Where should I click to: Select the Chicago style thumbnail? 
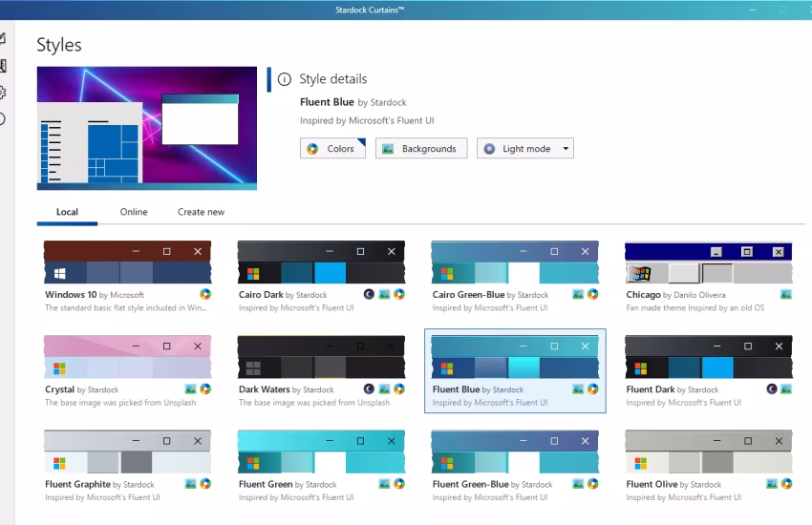(709, 262)
